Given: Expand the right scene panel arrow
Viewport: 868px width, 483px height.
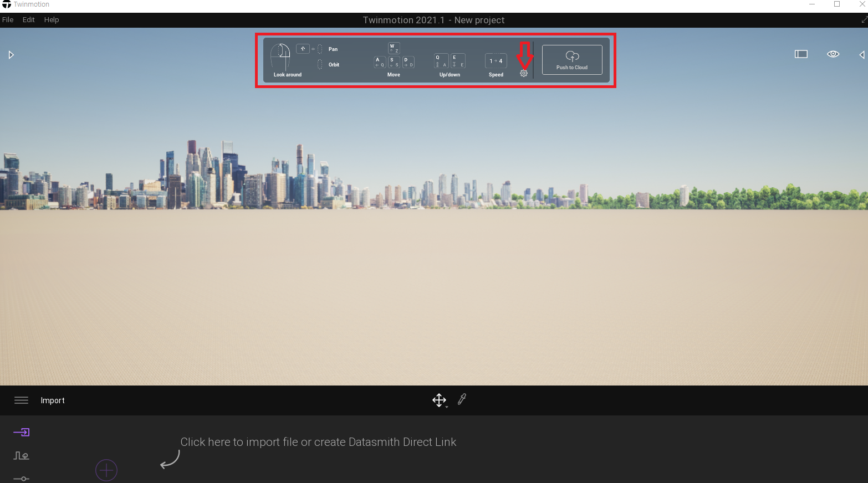Looking at the screenshot, I should (x=862, y=55).
